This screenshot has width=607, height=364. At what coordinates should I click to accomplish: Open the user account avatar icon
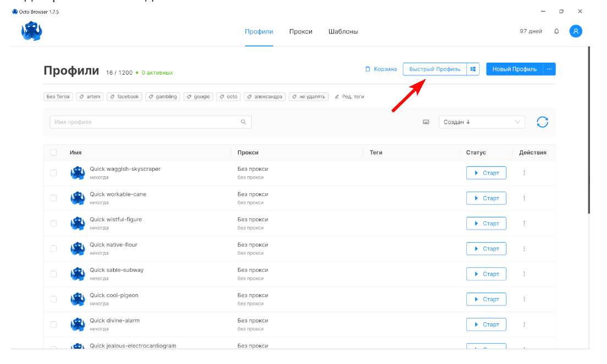(575, 31)
